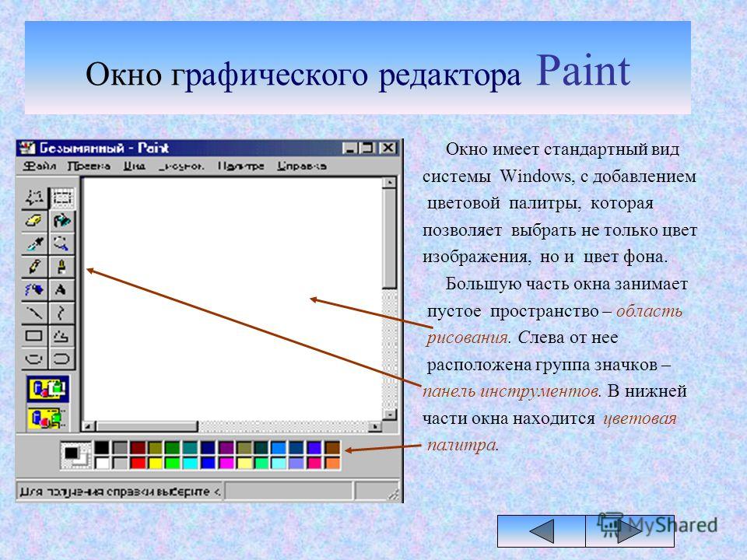Choose the Ellipse tool

[x=34, y=358]
